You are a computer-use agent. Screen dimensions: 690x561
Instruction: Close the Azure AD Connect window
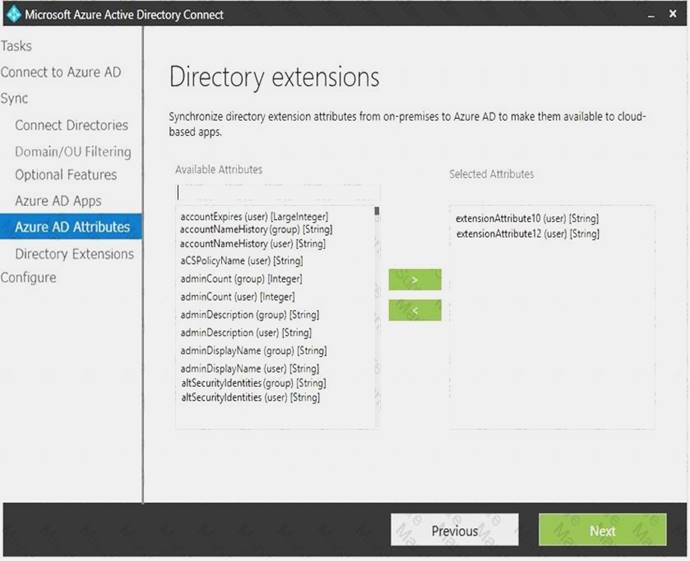[673, 14]
